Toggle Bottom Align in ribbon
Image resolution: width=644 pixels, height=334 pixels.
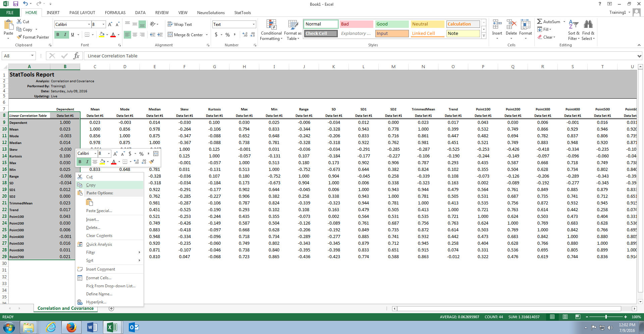click(x=142, y=24)
